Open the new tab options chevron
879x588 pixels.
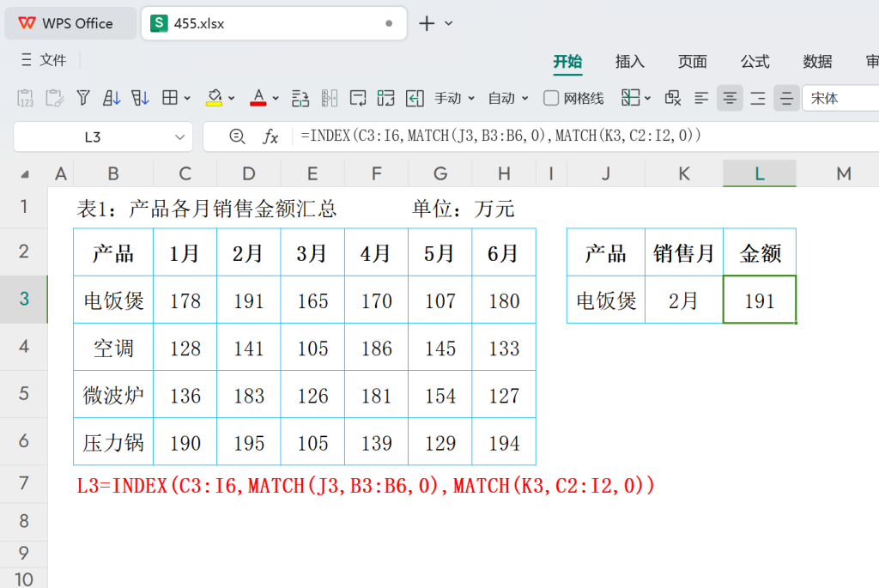click(448, 23)
